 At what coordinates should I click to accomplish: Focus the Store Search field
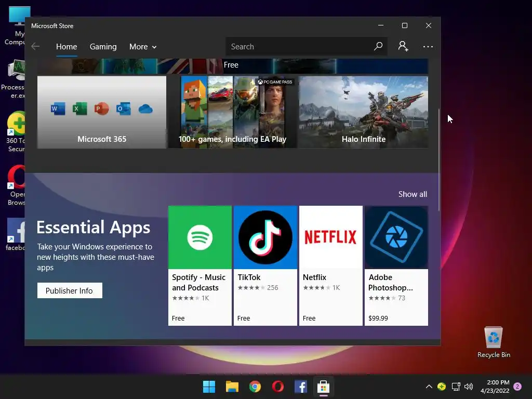pyautogui.click(x=307, y=46)
